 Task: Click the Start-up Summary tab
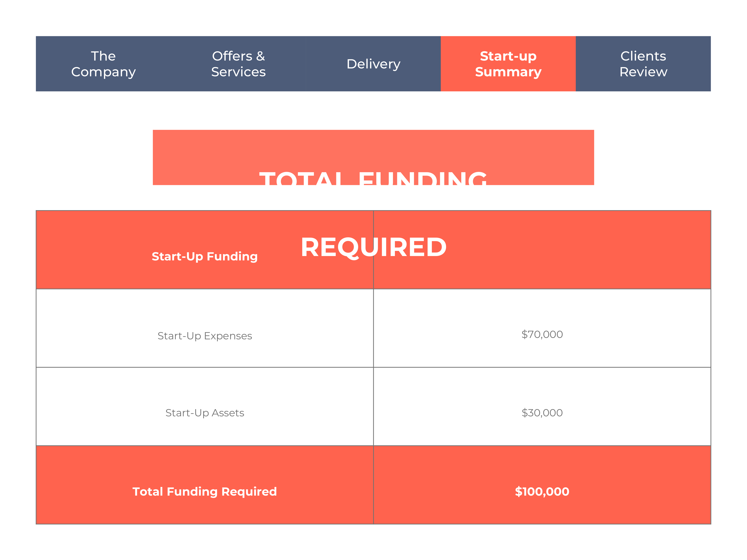point(508,64)
